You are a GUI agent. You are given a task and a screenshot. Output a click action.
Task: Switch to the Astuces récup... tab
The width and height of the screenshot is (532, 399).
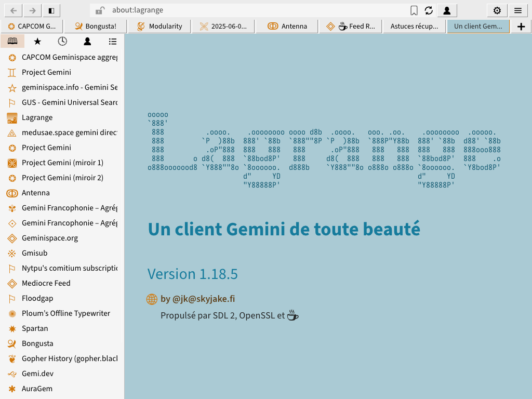[x=414, y=26]
